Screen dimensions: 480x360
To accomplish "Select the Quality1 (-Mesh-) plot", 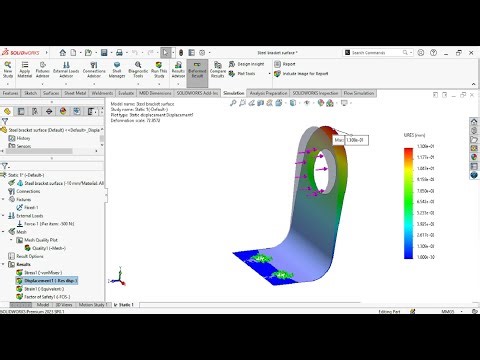I will pos(45,248).
